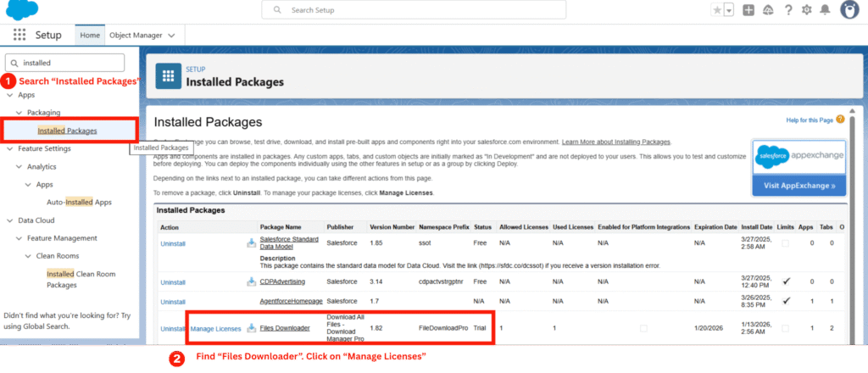Click the Salesforce AppExchange logo banner
The height and width of the screenshot is (373, 868).
(x=799, y=155)
